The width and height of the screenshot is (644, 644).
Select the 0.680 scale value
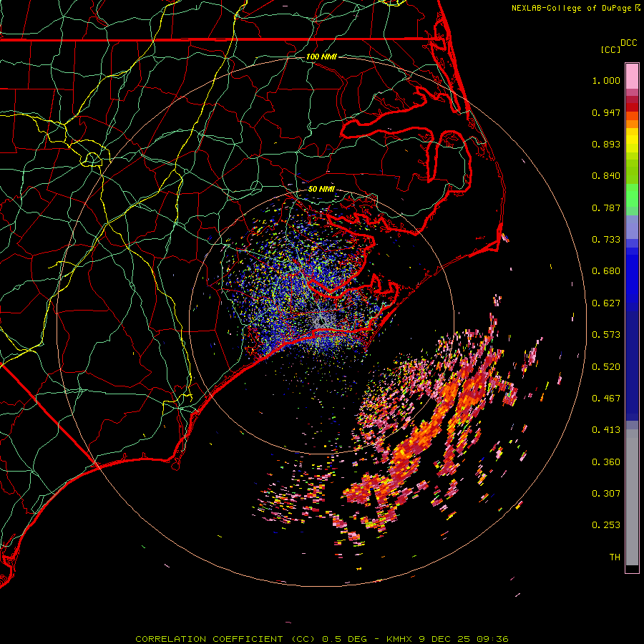pos(606,271)
